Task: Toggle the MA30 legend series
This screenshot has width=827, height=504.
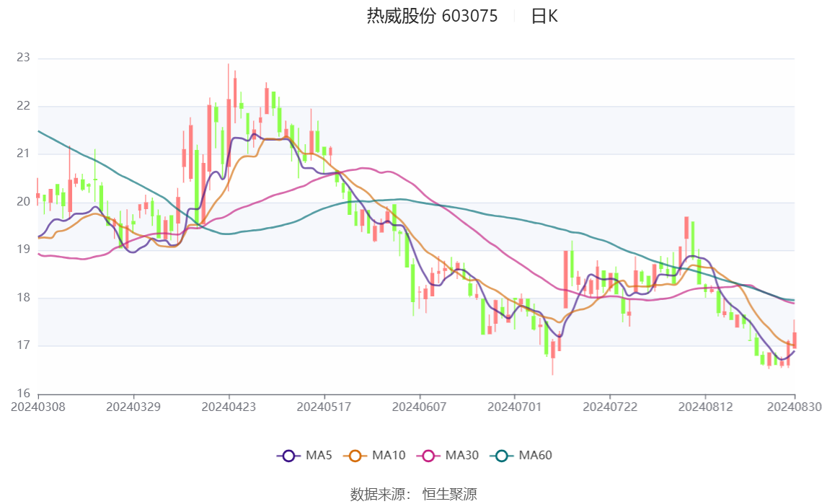Action: (x=448, y=456)
